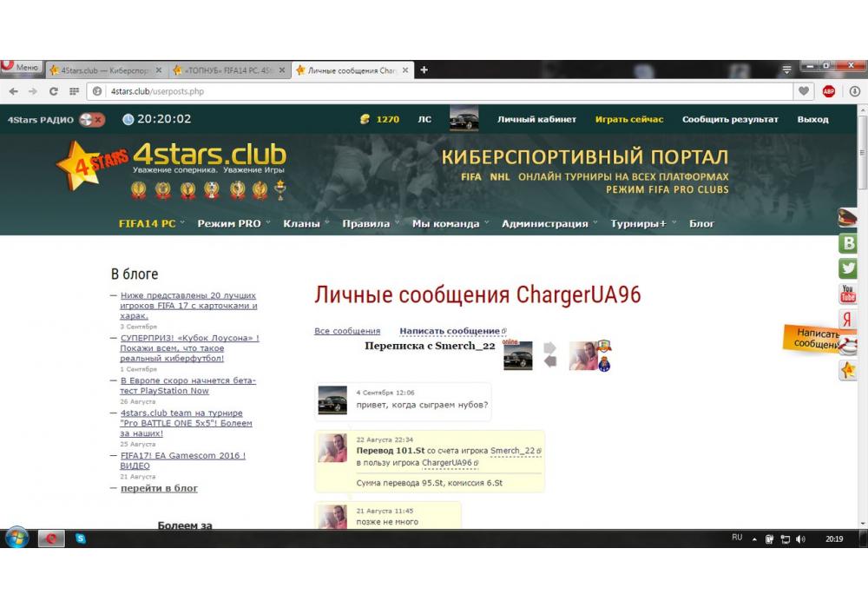Click the browser address bar URL field
Image resolution: width=868 pixels, height=608 pixels.
point(434,91)
